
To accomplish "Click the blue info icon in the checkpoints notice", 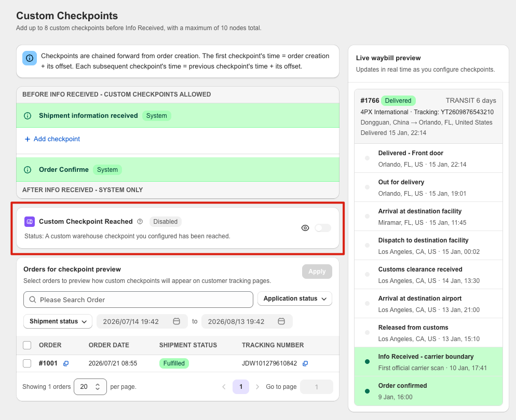I will pyautogui.click(x=30, y=58).
